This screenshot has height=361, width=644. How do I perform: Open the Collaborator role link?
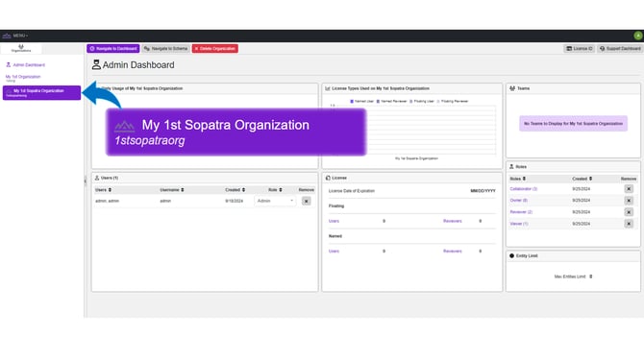pos(523,189)
